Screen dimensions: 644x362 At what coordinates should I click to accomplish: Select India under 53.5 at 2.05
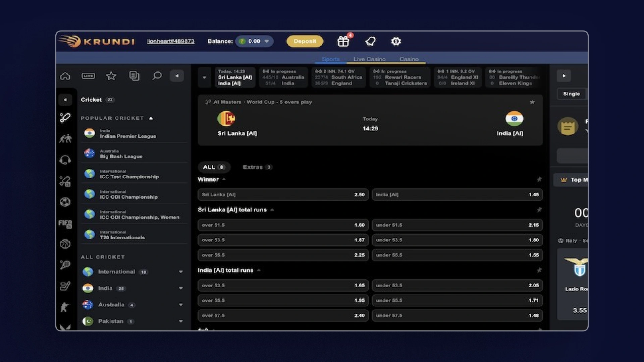(457, 285)
